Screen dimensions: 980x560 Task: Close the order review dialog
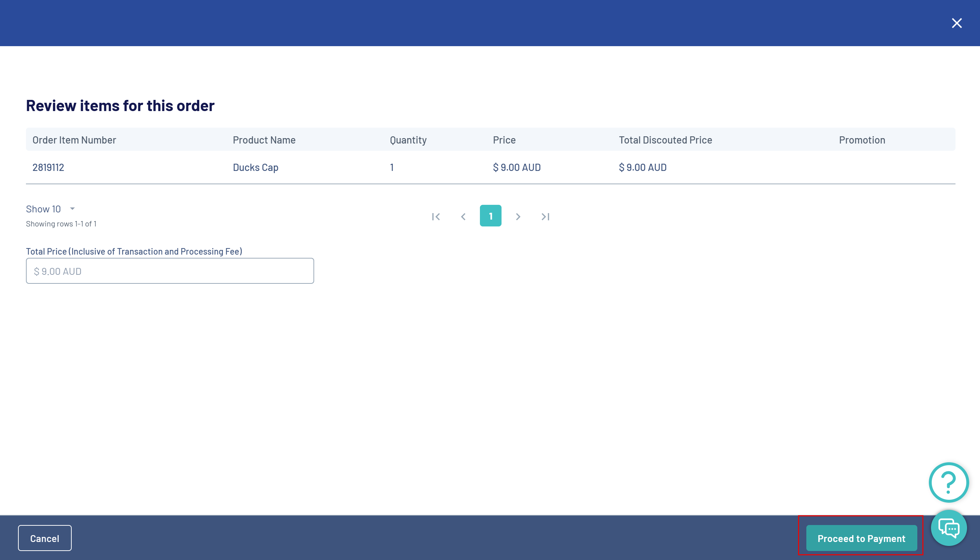956,23
